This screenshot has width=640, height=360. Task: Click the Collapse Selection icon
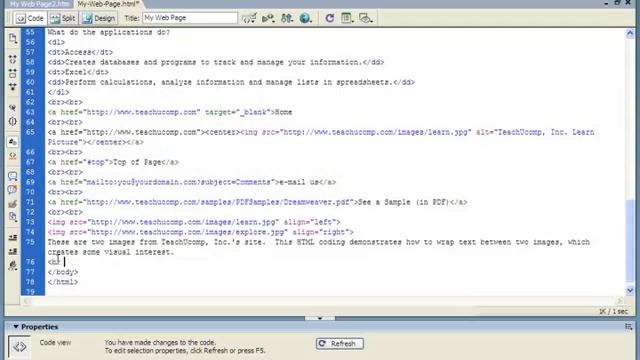coord(13,73)
